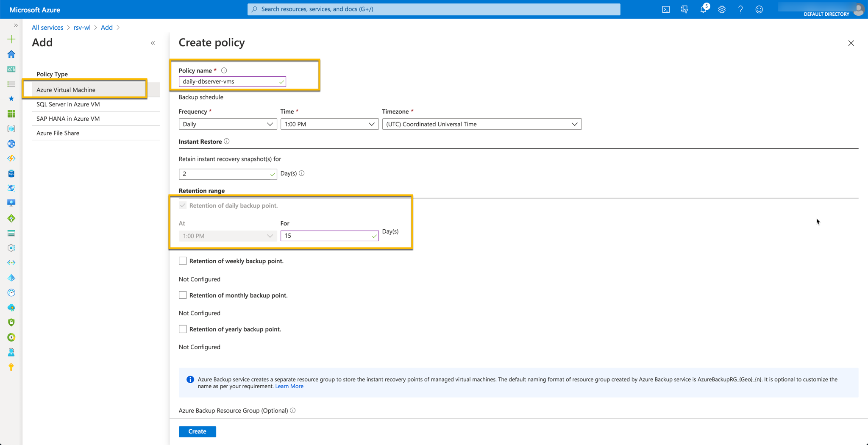Open the Security Center shield icon
868x445 pixels.
11,323
